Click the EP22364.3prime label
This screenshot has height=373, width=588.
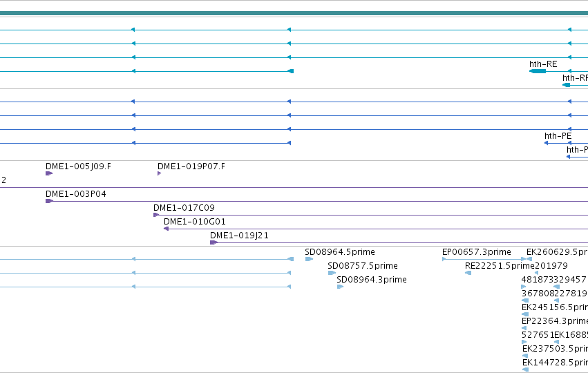click(x=555, y=321)
